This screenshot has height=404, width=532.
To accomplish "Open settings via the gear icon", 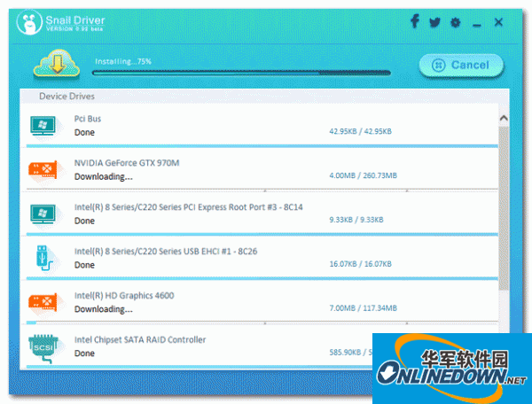I will point(456,22).
